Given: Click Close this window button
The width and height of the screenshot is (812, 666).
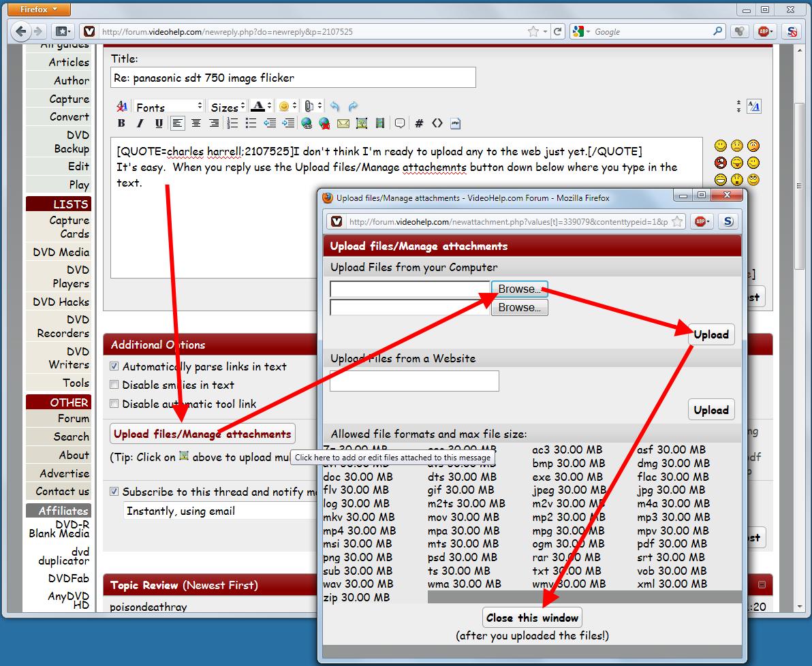Looking at the screenshot, I should pyautogui.click(x=532, y=618).
